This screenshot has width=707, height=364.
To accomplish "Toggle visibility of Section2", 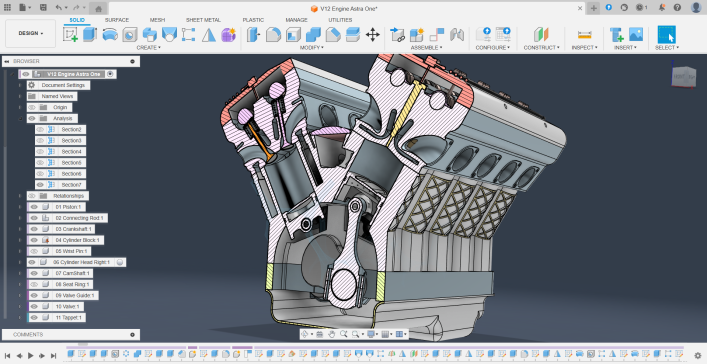I will click(41, 129).
